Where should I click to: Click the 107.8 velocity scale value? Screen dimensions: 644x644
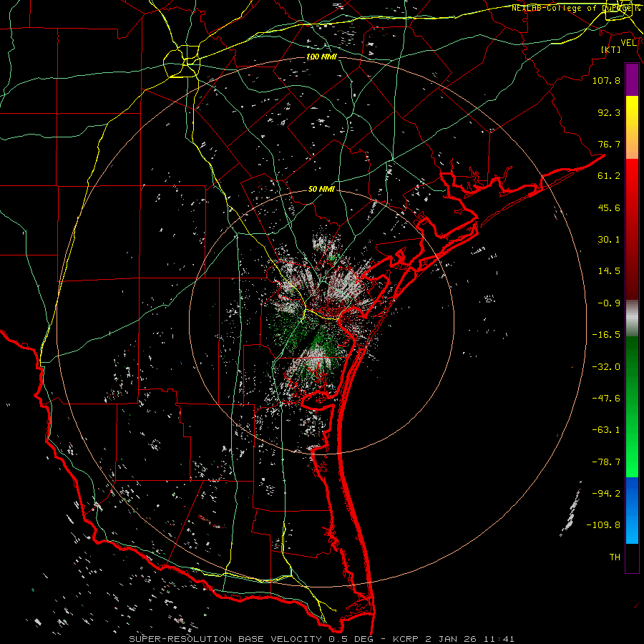pos(606,80)
